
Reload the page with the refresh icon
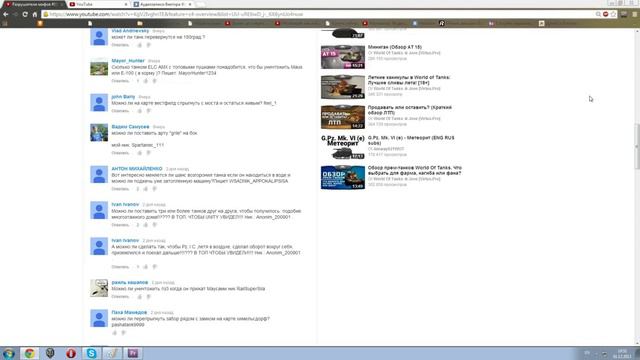[x=25, y=14]
